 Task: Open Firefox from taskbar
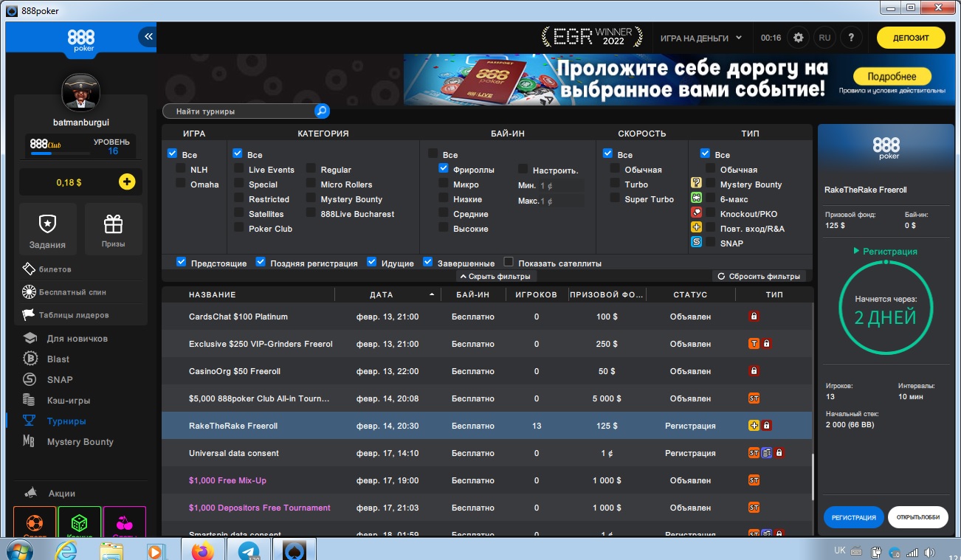(x=201, y=550)
